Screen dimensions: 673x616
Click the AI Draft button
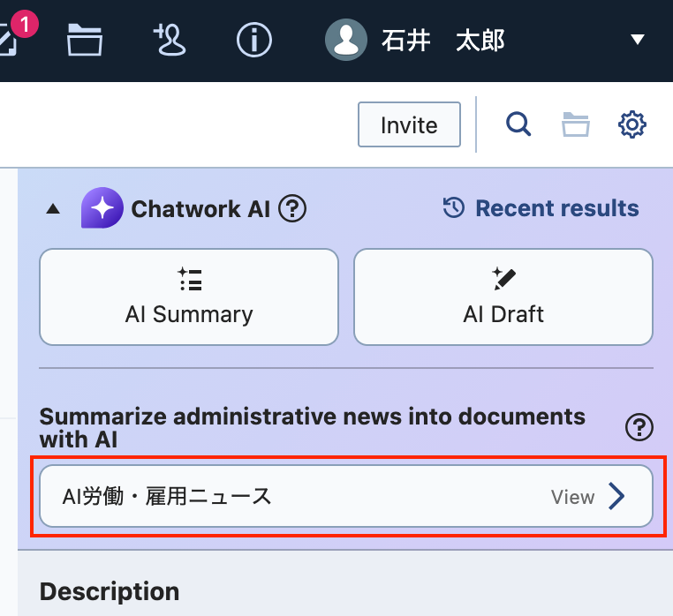point(503,297)
